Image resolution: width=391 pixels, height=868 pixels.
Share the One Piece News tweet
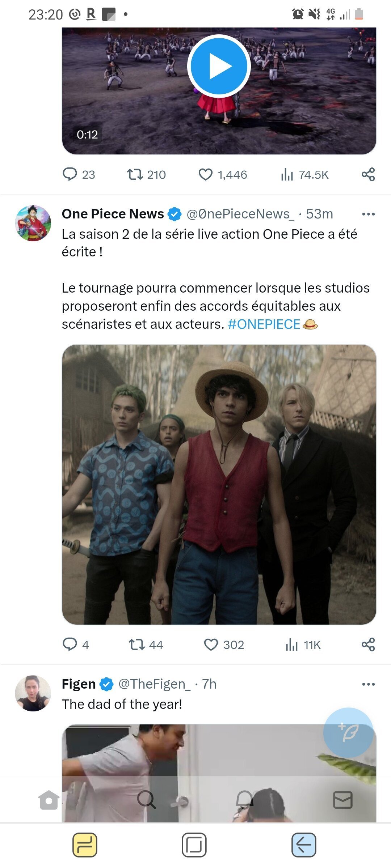[368, 644]
